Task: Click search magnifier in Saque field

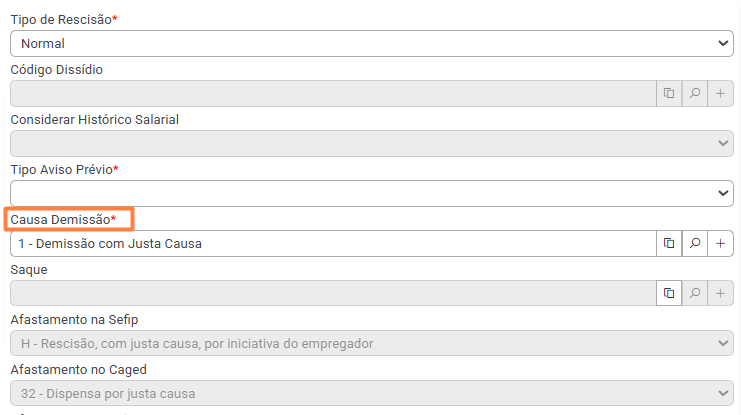Action: (x=695, y=293)
